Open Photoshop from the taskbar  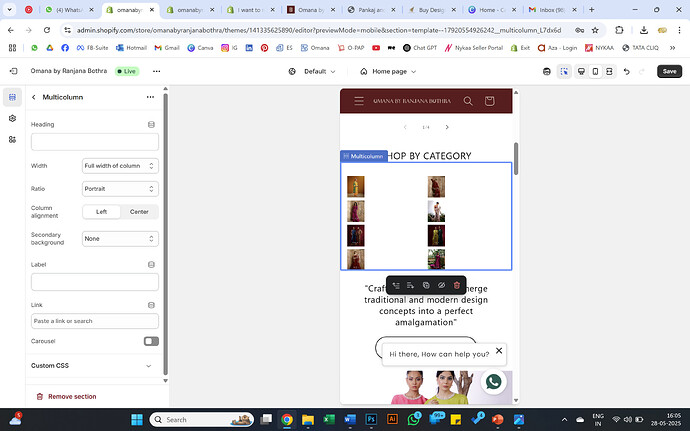coord(371,420)
